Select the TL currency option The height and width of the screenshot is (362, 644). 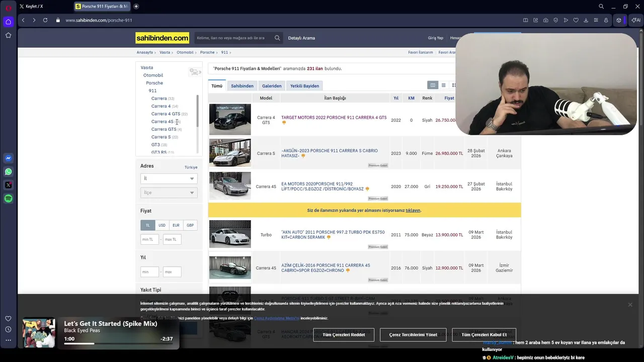click(x=147, y=225)
